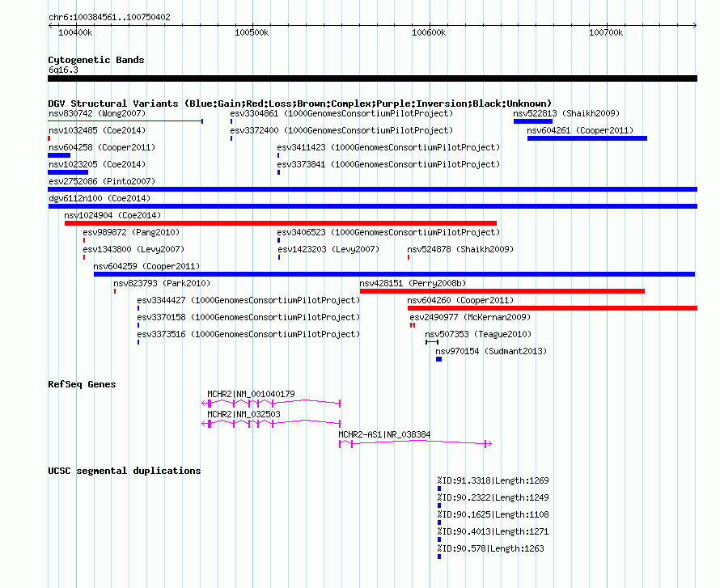Screen dimensions: 720x588
Task: Click the 100600k ruler position label
Action: tap(429, 32)
